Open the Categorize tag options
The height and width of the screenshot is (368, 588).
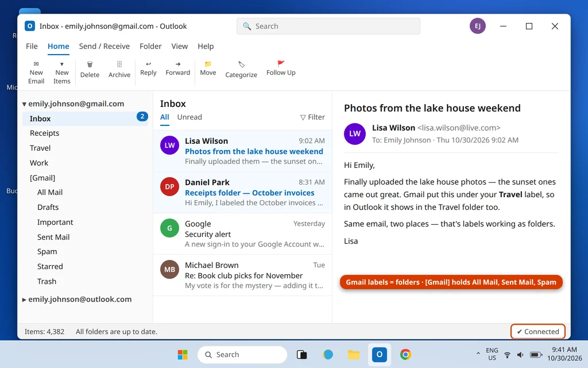[x=241, y=70]
